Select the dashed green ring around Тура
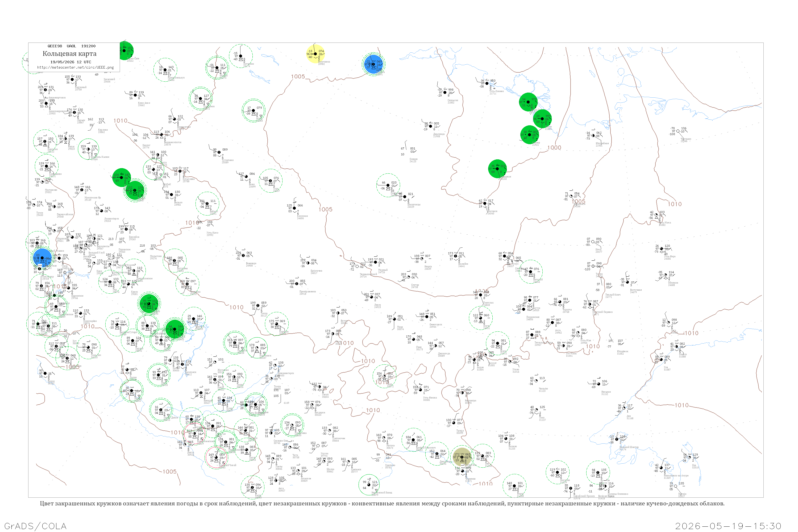Screen dimensions: 798x532 pyautogui.click(x=271, y=181)
